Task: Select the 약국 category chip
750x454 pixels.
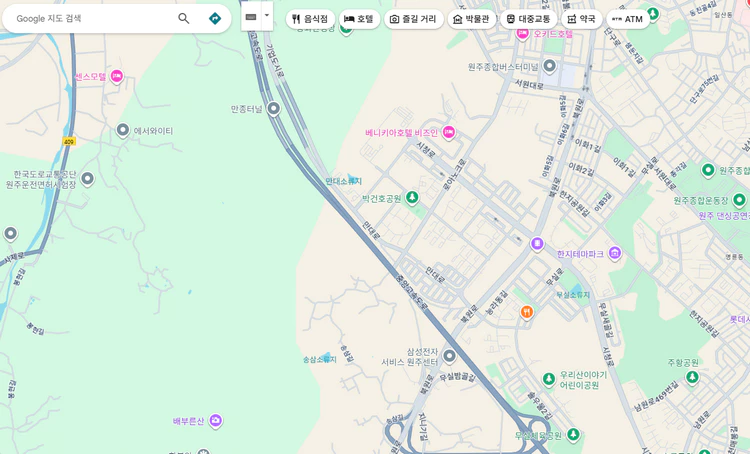Action: pyautogui.click(x=581, y=19)
